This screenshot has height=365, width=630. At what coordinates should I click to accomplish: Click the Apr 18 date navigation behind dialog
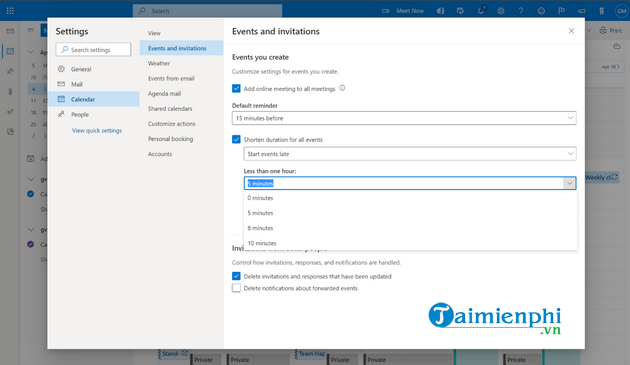coord(611,67)
